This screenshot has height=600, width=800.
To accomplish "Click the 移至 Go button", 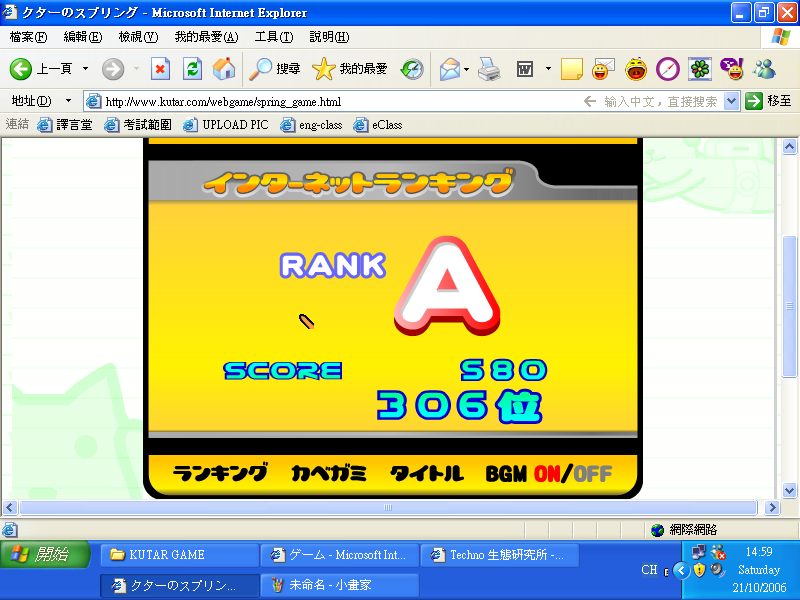I will (769, 101).
